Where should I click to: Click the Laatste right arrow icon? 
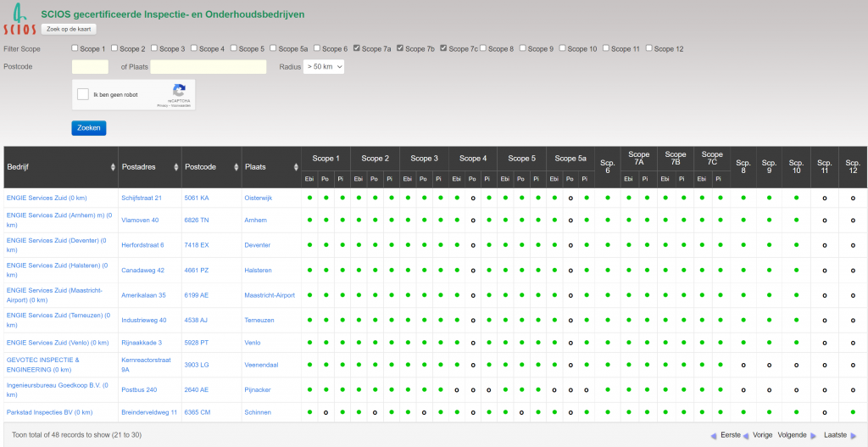tap(853, 435)
